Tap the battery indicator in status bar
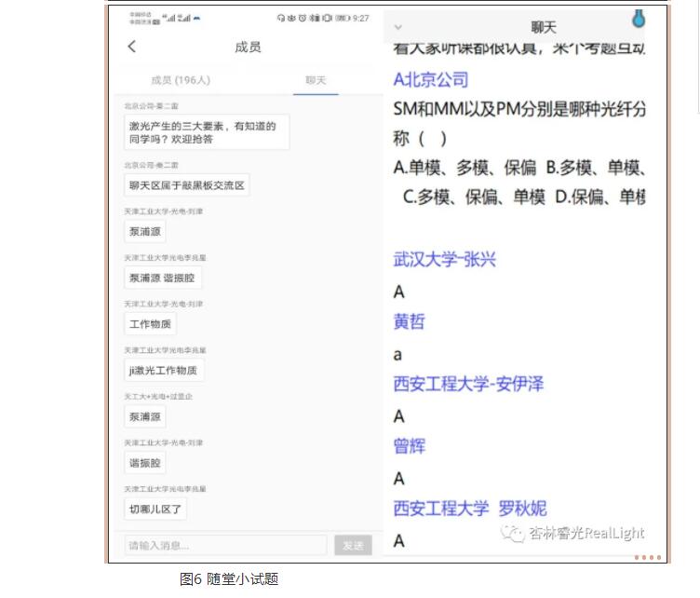This screenshot has height=598, width=700. (343, 18)
